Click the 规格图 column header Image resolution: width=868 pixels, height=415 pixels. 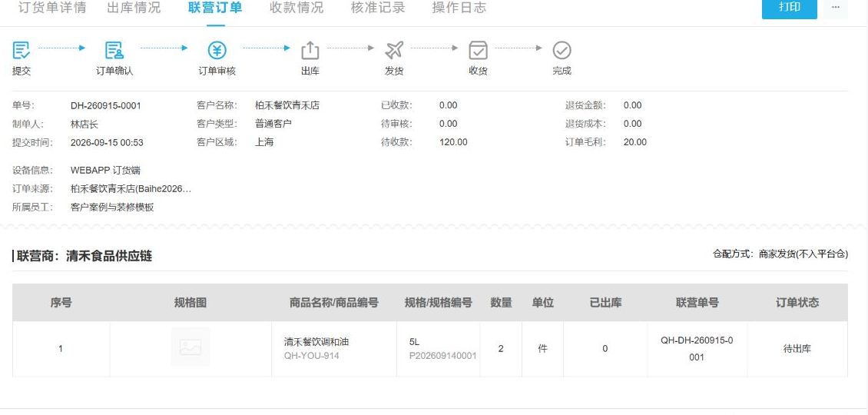[x=190, y=303]
